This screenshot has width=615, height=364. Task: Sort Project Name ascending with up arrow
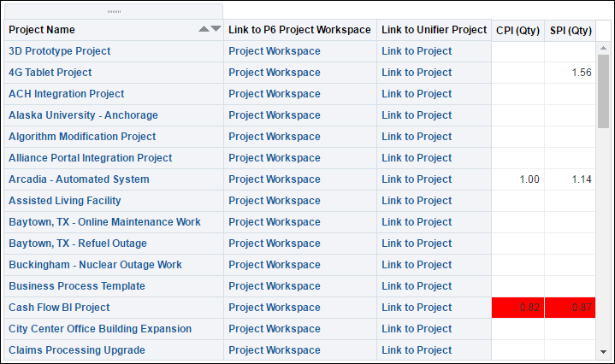coord(204,28)
